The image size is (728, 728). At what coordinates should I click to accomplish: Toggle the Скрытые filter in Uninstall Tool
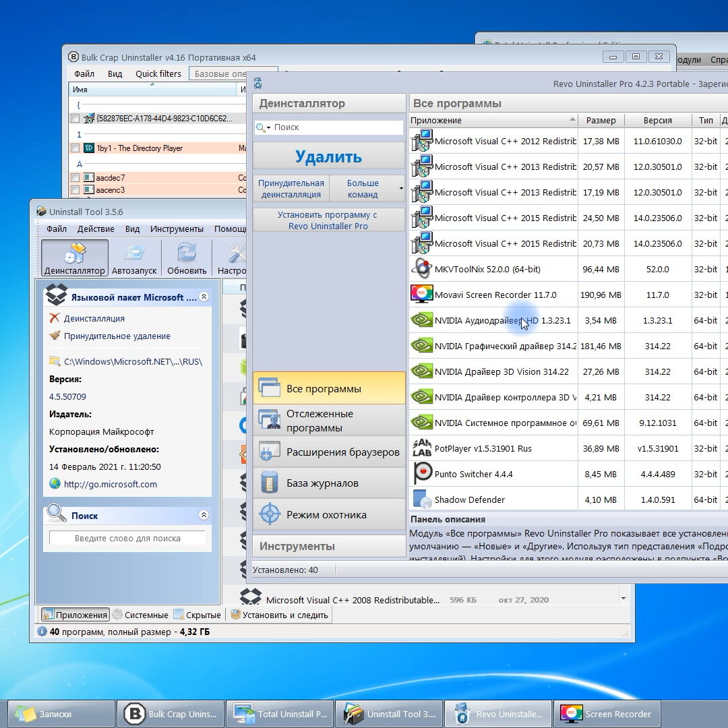point(198,615)
